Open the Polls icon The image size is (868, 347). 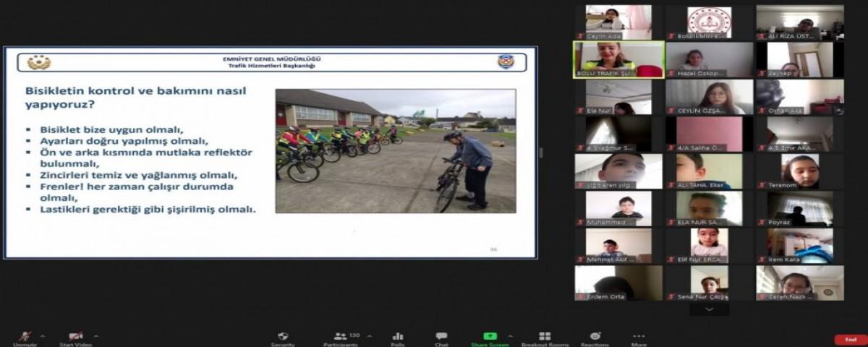397,336
